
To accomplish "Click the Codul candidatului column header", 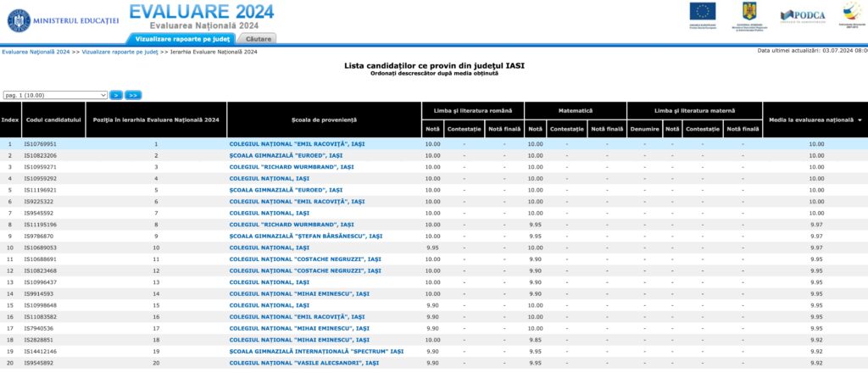I will pos(53,120).
